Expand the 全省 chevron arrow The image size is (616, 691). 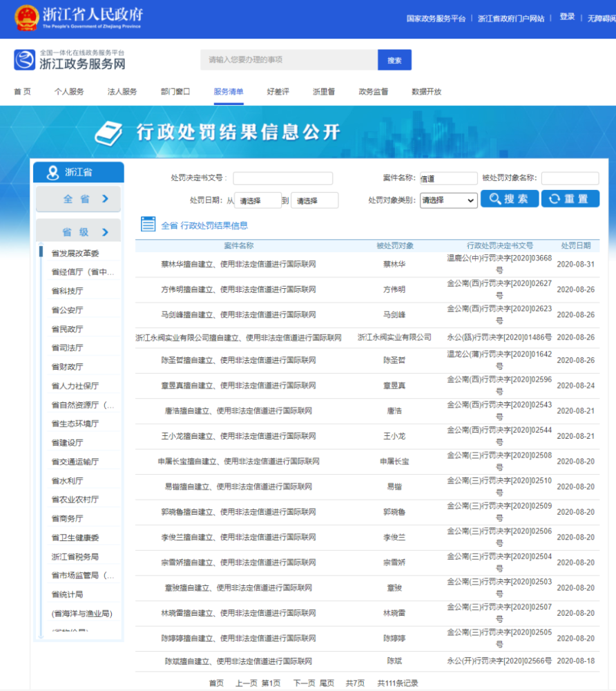tap(105, 199)
